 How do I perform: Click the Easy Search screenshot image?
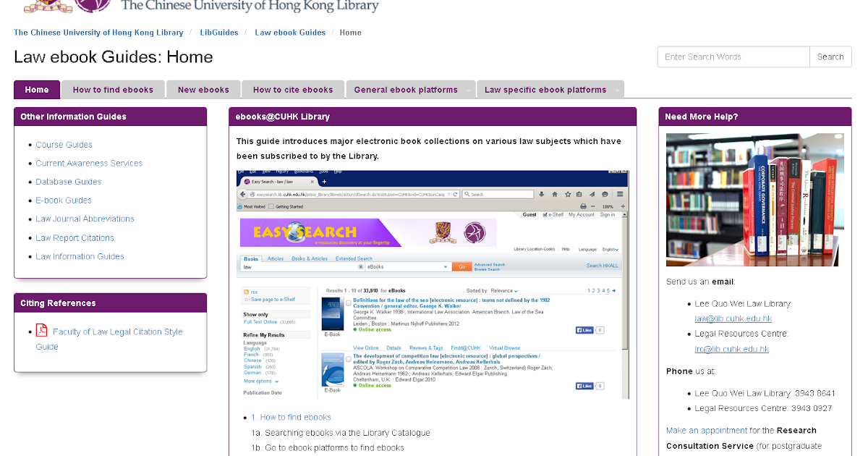point(433,284)
